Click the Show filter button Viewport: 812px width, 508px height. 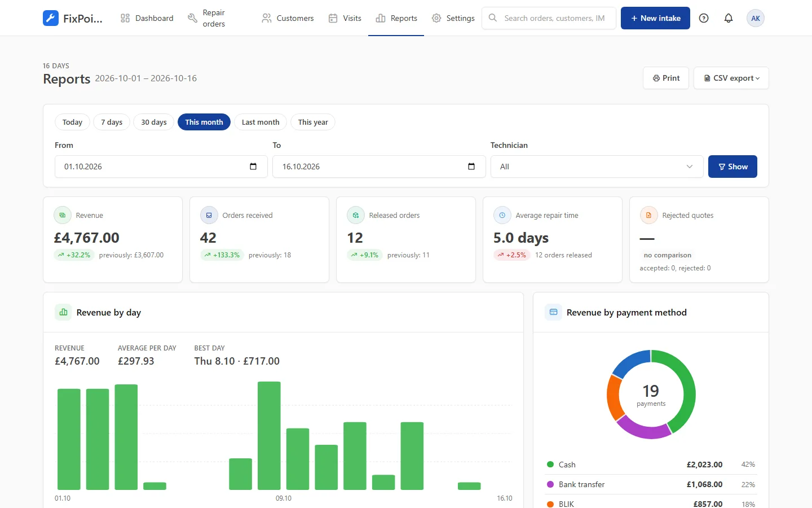tap(732, 167)
